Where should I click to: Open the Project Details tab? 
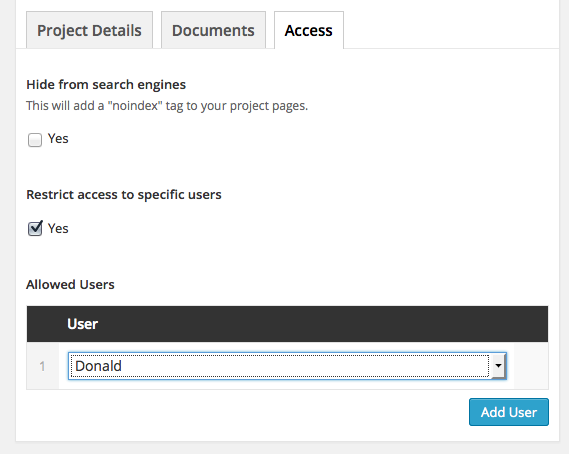(89, 30)
